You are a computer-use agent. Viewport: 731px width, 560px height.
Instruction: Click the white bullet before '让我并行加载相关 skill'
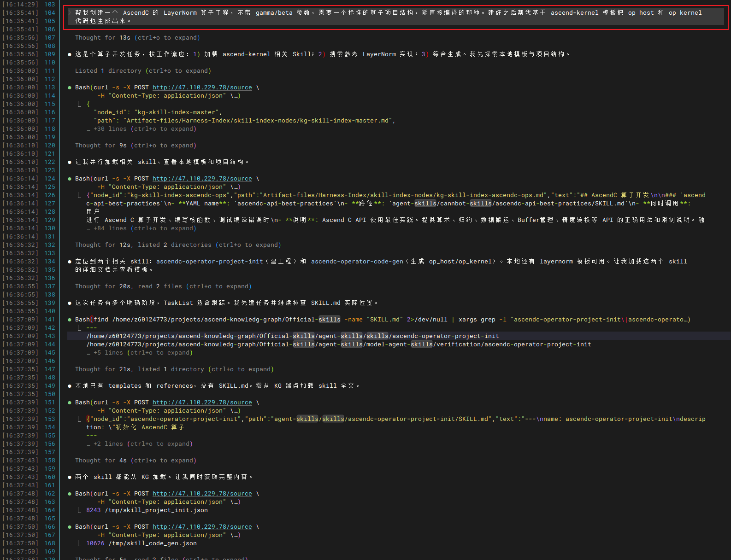point(70,162)
